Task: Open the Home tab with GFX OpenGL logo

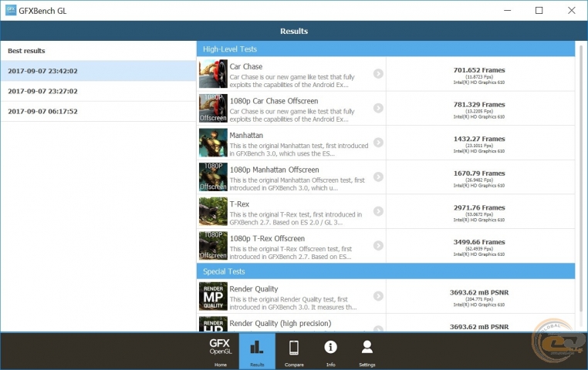Action: [221, 351]
